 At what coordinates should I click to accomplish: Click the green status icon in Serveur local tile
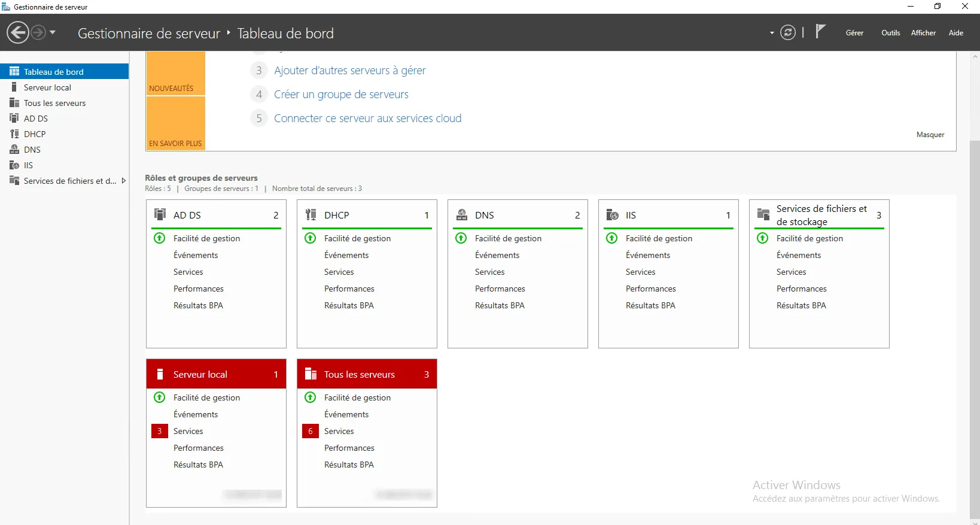160,397
